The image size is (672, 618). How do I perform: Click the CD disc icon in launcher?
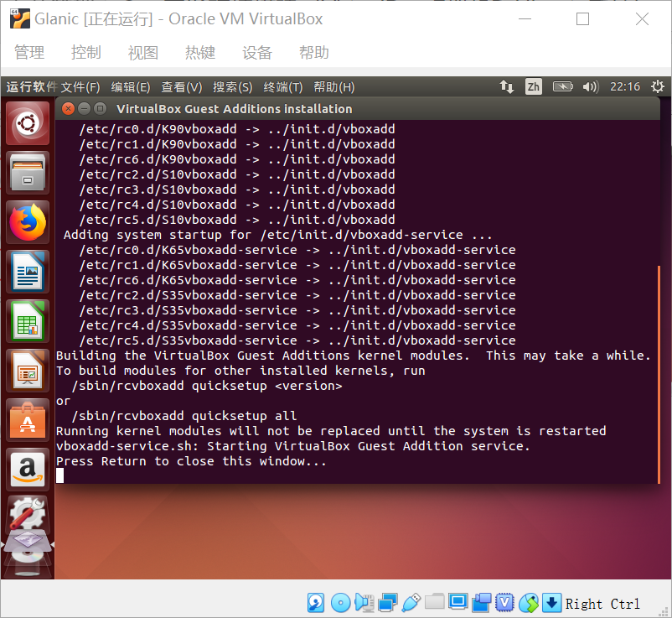(x=28, y=558)
